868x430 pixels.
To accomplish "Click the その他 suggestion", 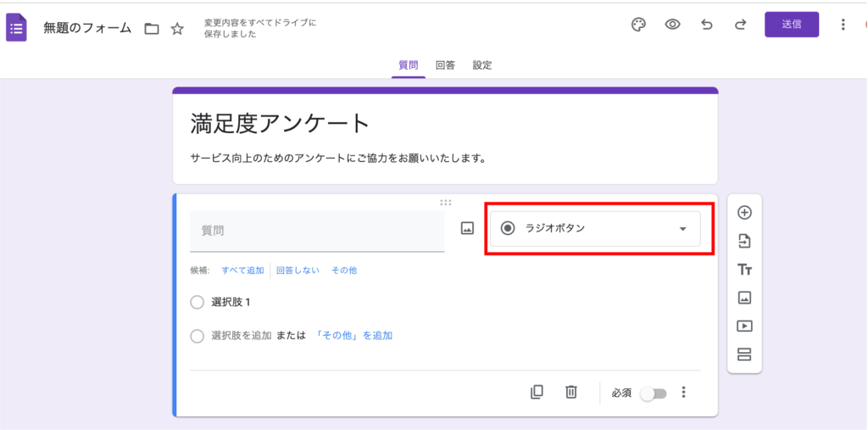I will pos(344,271).
